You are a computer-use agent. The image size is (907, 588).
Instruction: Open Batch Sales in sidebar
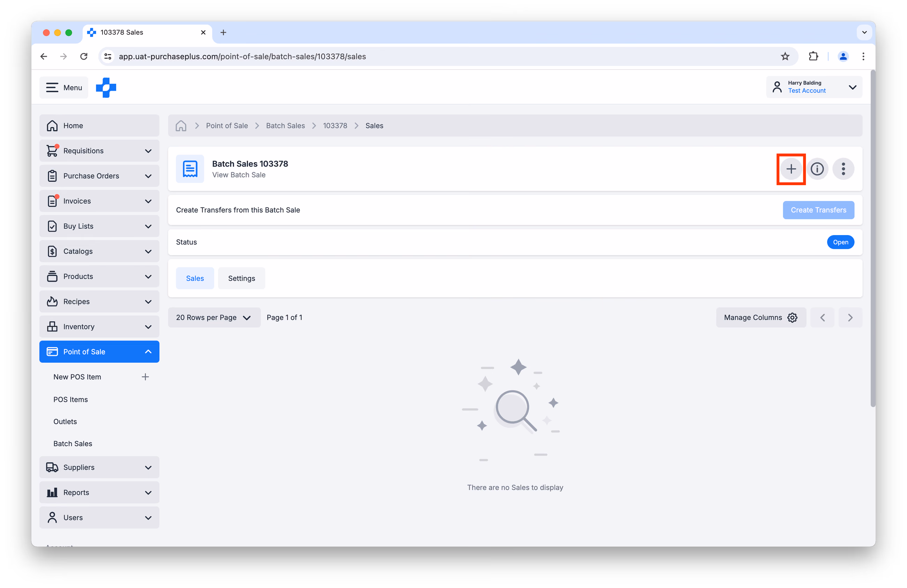point(73,444)
